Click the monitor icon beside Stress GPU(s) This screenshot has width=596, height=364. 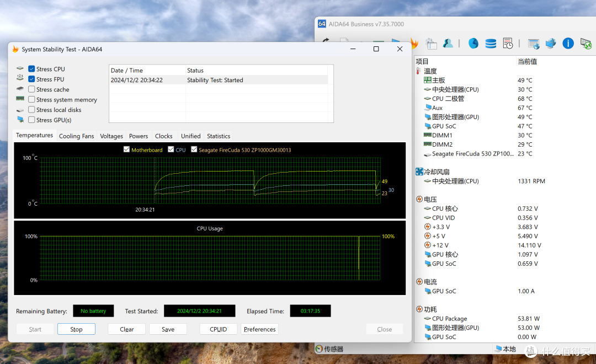tap(20, 119)
